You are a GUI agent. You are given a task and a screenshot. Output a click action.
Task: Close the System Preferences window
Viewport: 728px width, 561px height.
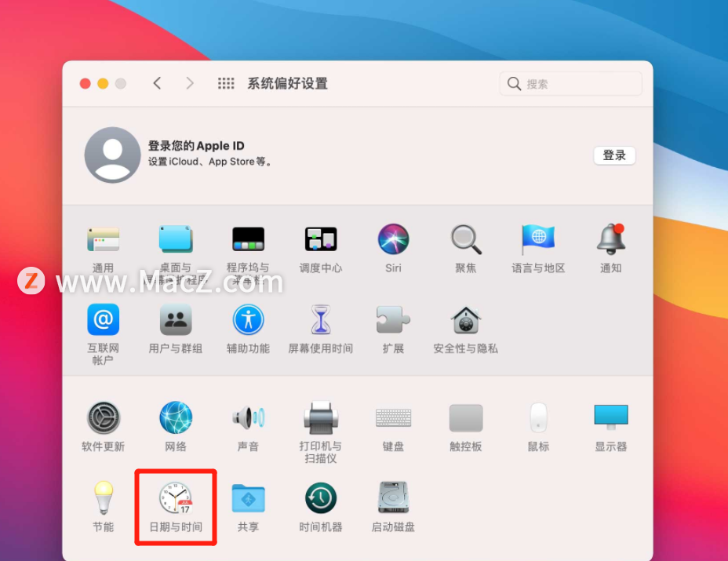pyautogui.click(x=85, y=84)
